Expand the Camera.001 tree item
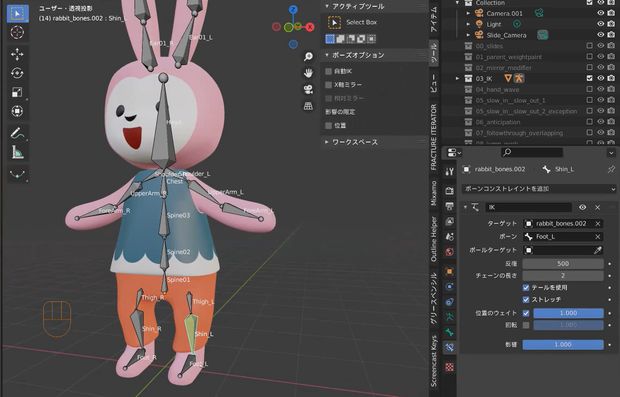Screen dimensions: 620x397 [x=469, y=13]
